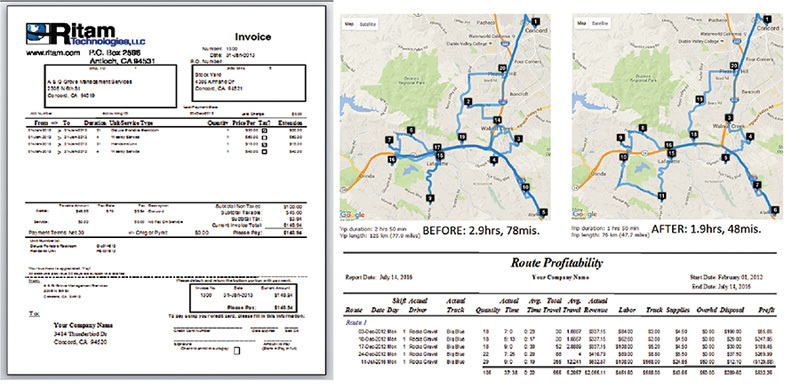800x389 pixels.
Task: Click the Stock Yard site address box
Action: click(248, 83)
